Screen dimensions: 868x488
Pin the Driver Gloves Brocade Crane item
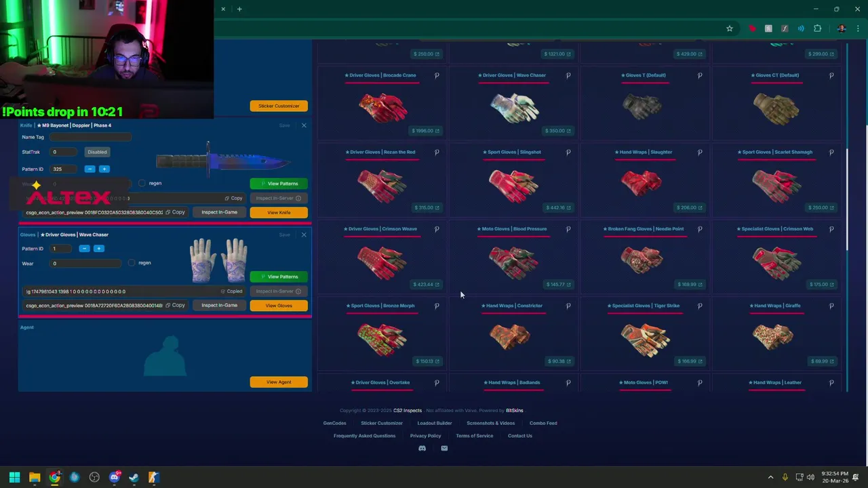click(x=437, y=75)
